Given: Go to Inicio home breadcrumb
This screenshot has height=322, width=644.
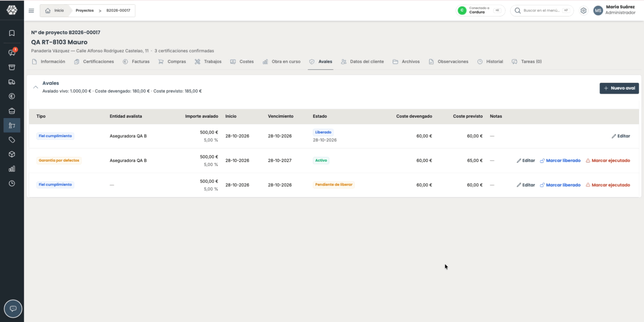Looking at the screenshot, I should 55,10.
